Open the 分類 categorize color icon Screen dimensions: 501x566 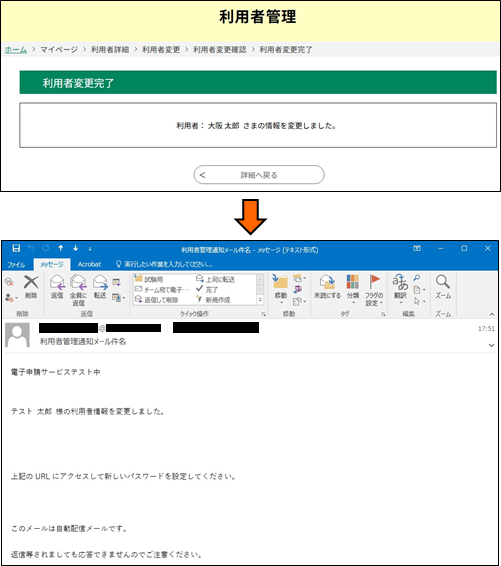pos(353,282)
